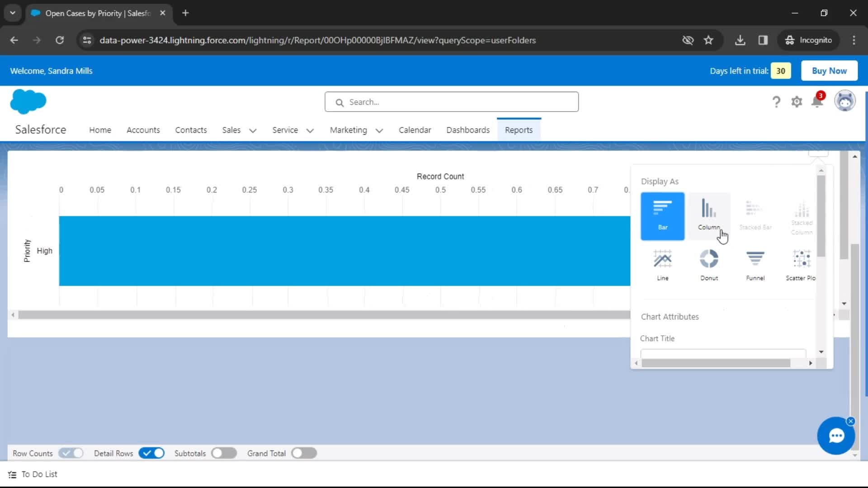Click the Search box

[451, 102]
